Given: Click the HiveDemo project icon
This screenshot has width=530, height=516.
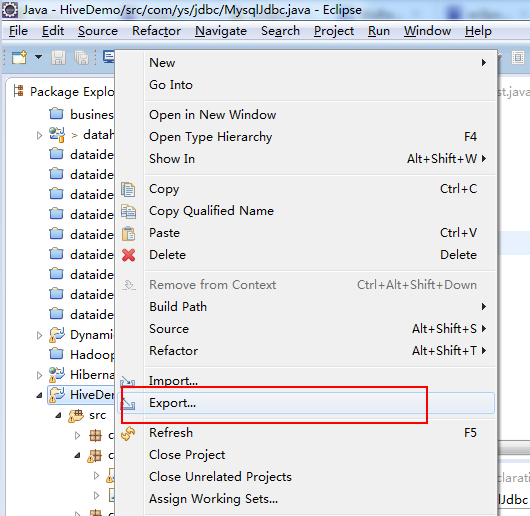Looking at the screenshot, I should click(x=57, y=395).
